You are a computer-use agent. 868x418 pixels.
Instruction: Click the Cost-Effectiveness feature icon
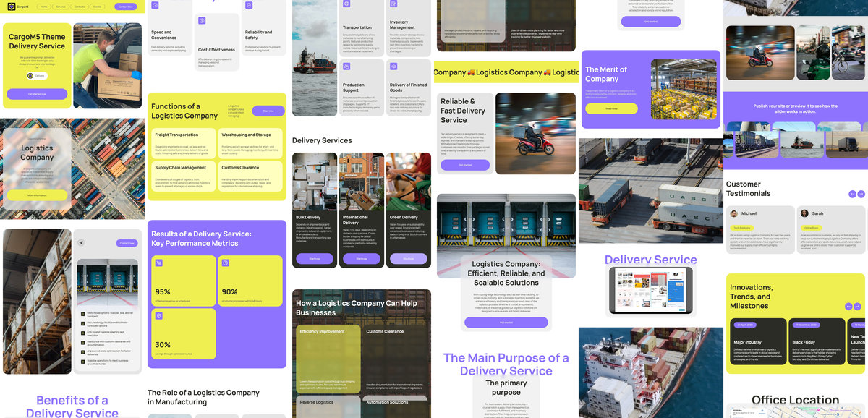[202, 21]
